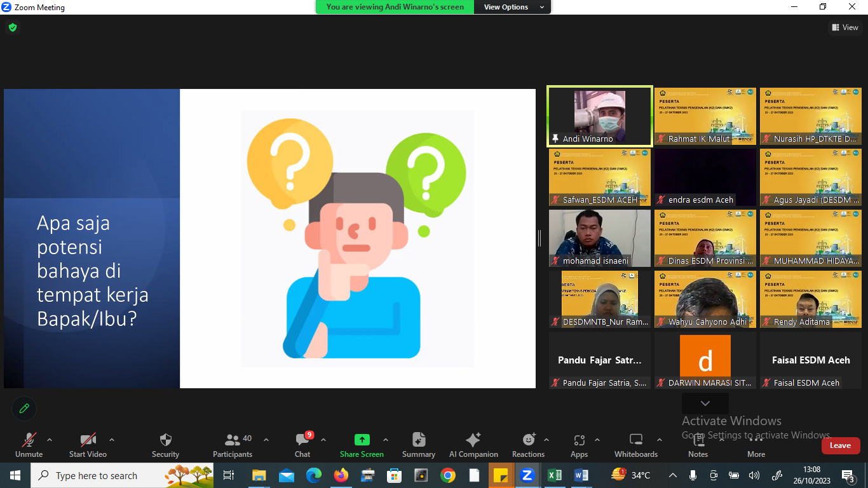Click the green annotate pencil icon
The width and height of the screenshot is (868, 488).
(x=24, y=409)
